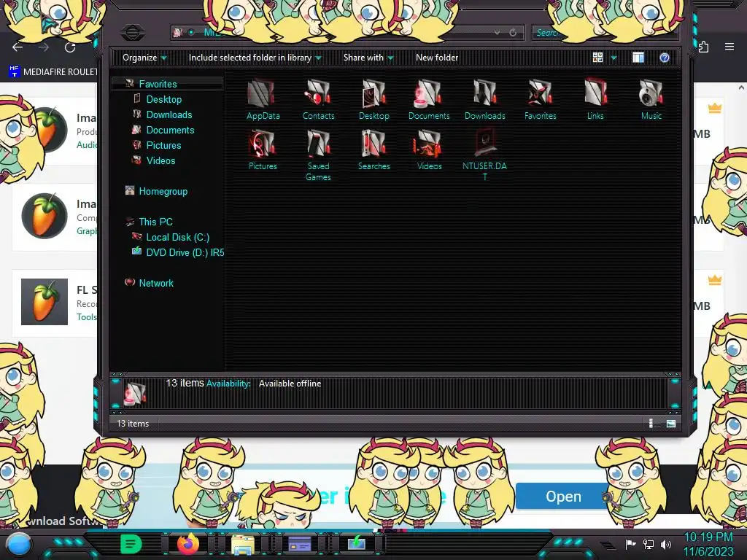Image resolution: width=747 pixels, height=560 pixels.
Task: Select Downloads in navigation pane
Action: pyautogui.click(x=169, y=114)
